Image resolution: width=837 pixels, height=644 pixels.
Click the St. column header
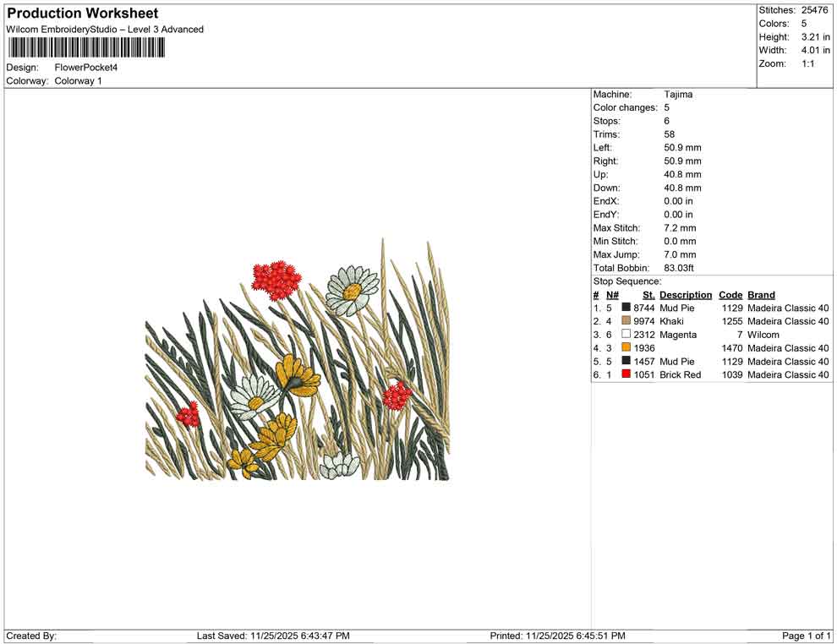(648, 294)
